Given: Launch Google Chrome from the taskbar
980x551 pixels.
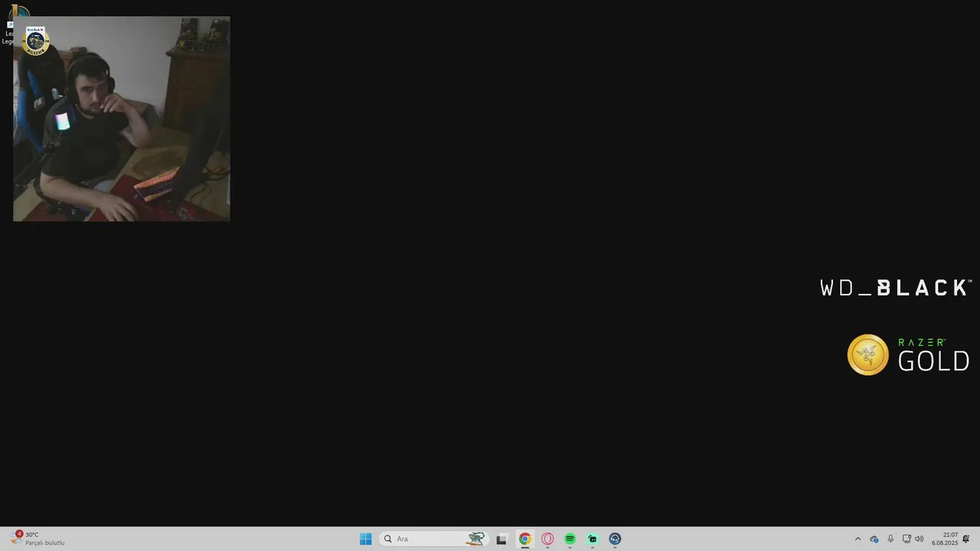Looking at the screenshot, I should coord(524,539).
